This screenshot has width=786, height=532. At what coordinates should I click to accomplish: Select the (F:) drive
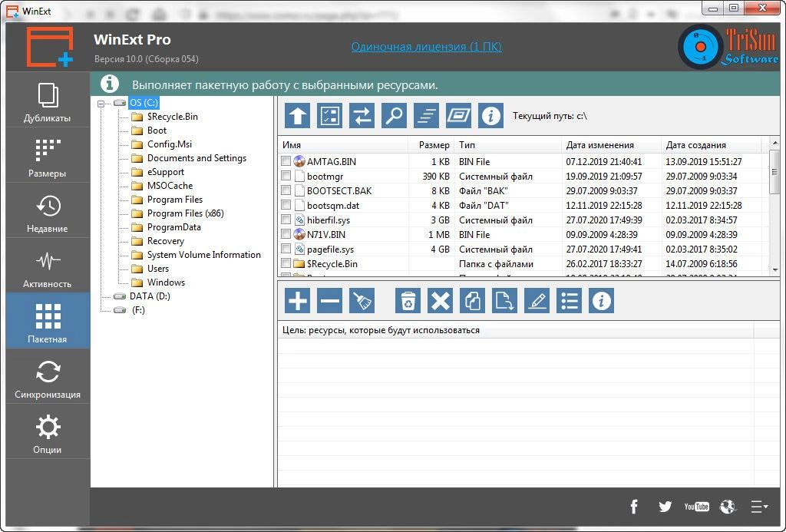(x=138, y=310)
